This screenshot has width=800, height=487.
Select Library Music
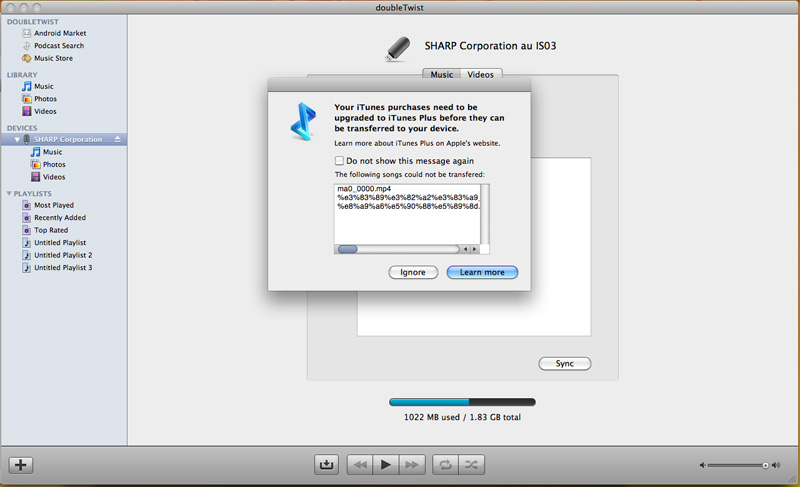(x=43, y=86)
